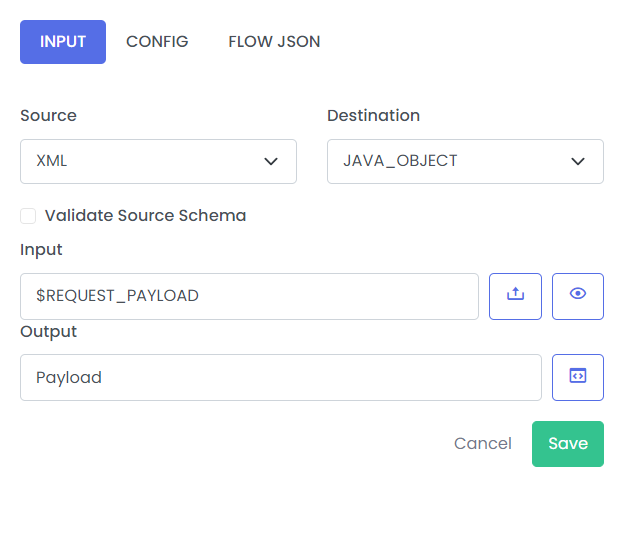
Task: Enable the Validate Source Schema checkbox
Action: click(x=28, y=216)
